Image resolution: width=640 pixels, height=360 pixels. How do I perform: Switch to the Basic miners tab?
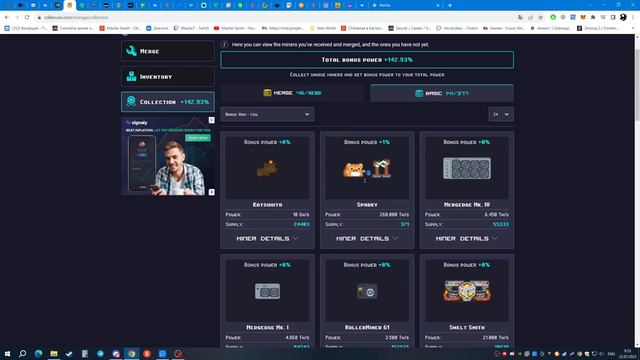(442, 93)
